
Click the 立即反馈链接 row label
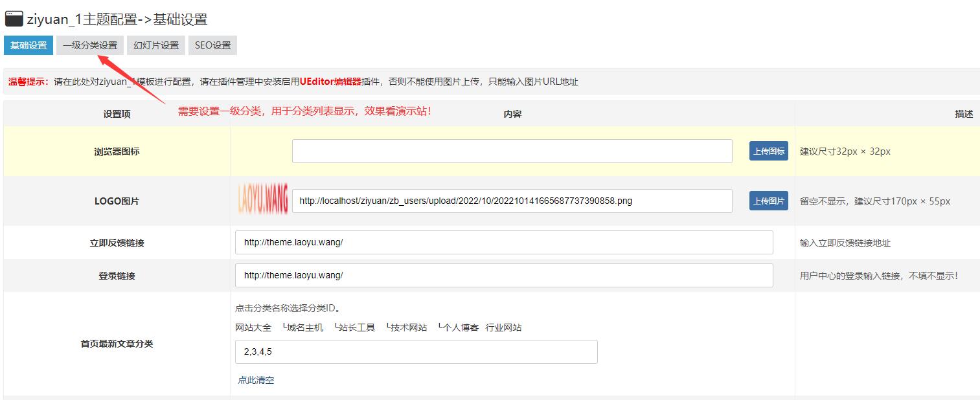(117, 243)
